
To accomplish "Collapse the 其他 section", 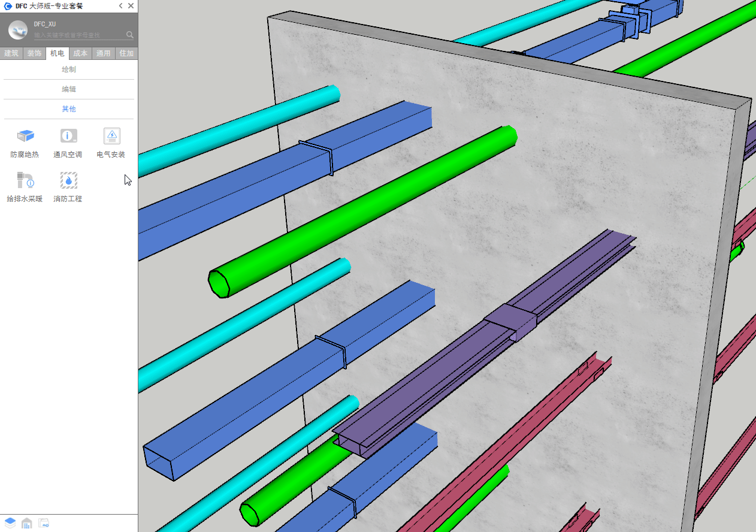I will pyautogui.click(x=69, y=109).
